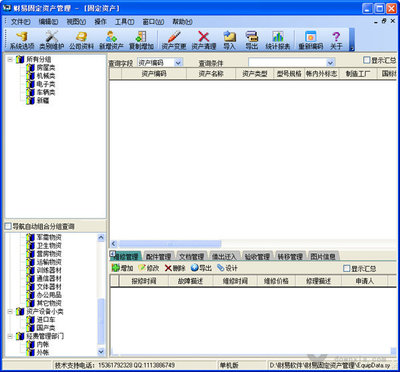This screenshot has width=400, height=372.
Task: Click the 重新编码 toolbar icon
Action: click(x=311, y=40)
